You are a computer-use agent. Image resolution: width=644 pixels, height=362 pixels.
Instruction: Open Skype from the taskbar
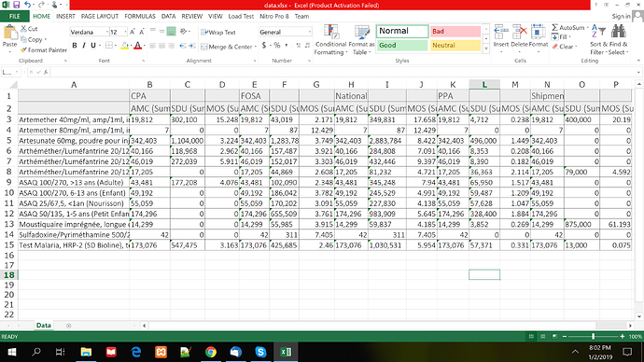pos(260,352)
